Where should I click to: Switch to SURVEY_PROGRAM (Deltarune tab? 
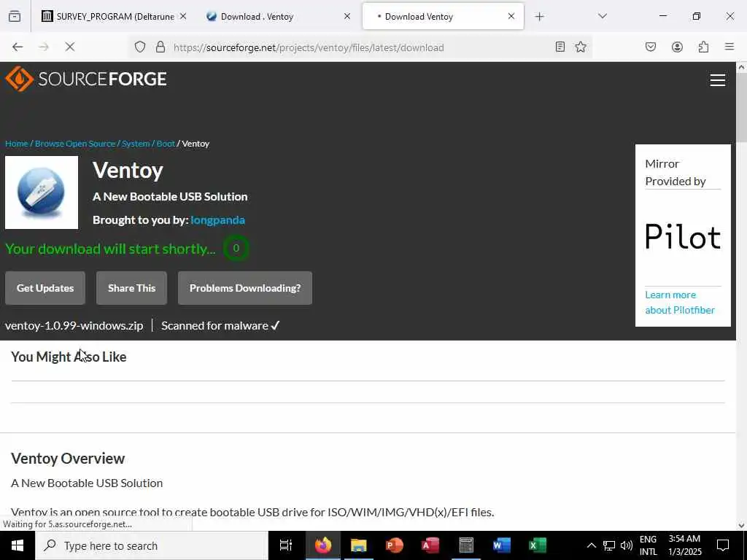click(115, 16)
